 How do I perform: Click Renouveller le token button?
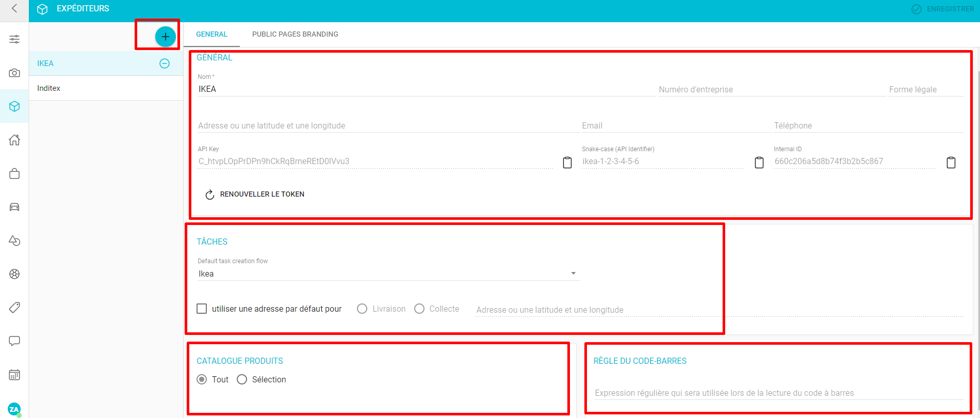click(255, 194)
